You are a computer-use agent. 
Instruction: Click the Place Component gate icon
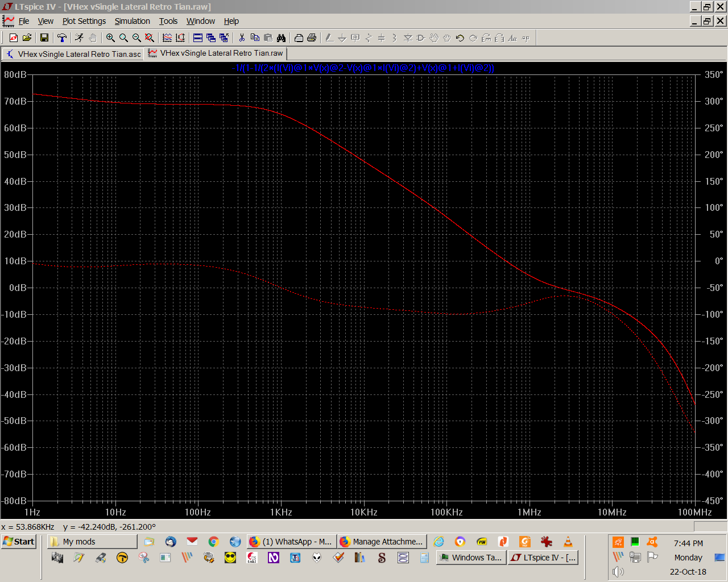[x=421, y=38]
